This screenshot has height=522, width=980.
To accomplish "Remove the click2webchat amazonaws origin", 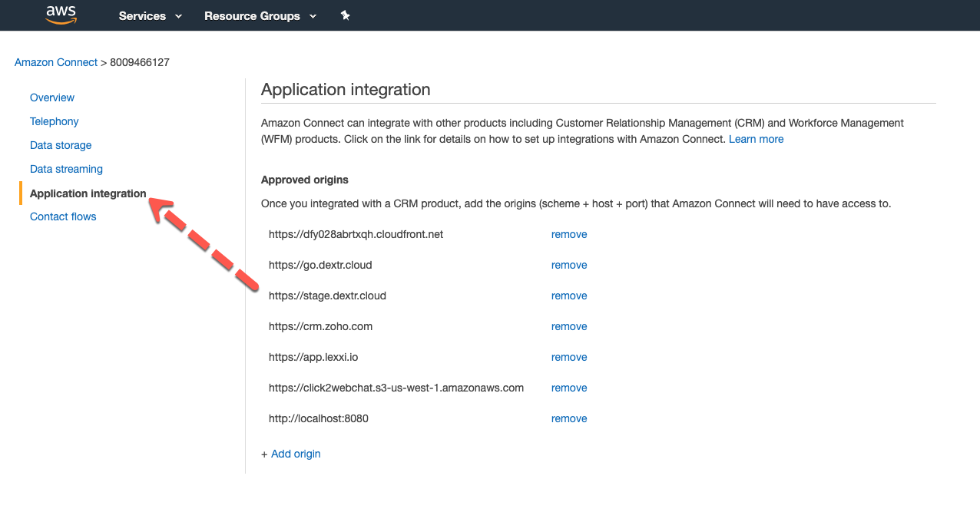I will [569, 388].
